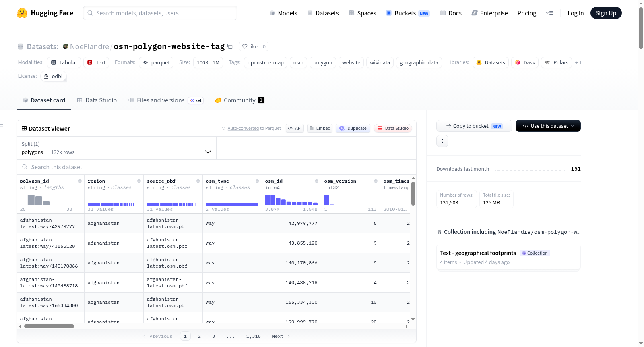Screen dimensions: 644x347
Task: Focus the Search this dataset field
Action: (x=217, y=167)
